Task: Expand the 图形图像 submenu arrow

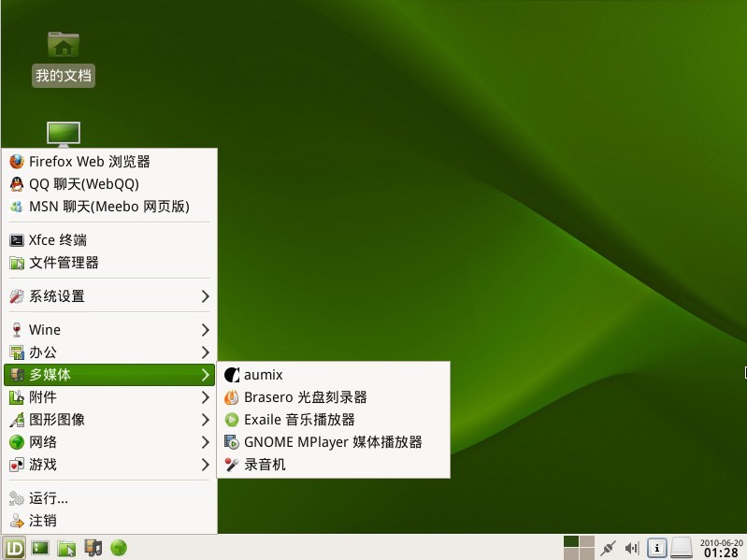Action: [206, 419]
